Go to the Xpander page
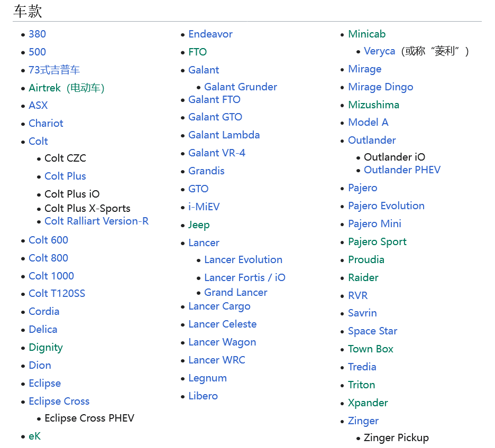The height and width of the screenshot is (448, 495). pyautogui.click(x=368, y=403)
